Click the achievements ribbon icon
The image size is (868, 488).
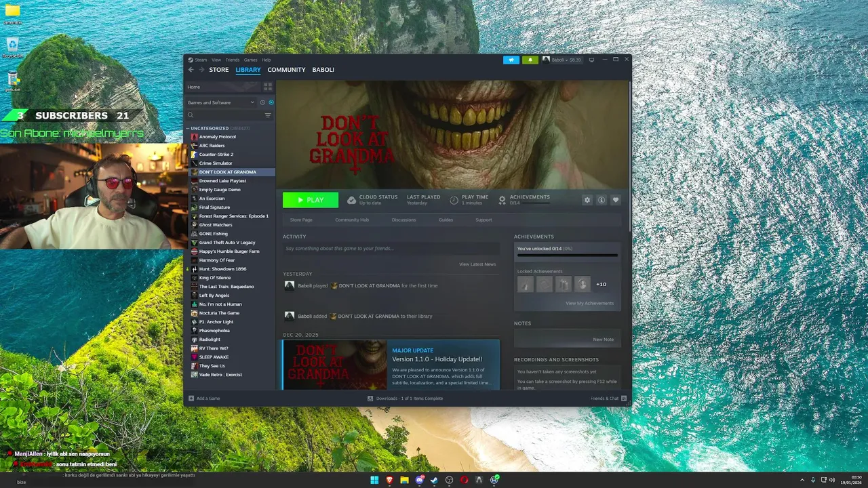click(x=502, y=200)
